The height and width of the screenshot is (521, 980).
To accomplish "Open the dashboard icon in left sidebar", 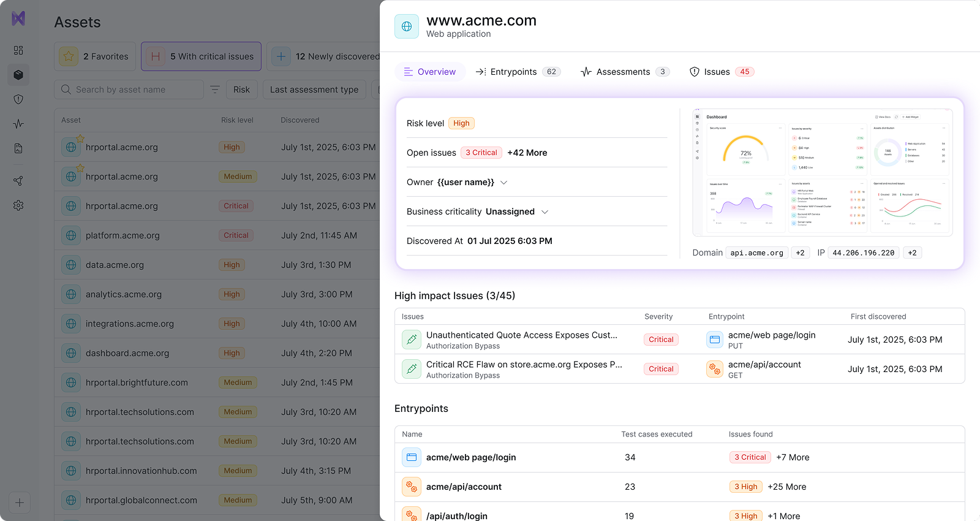I will click(18, 50).
